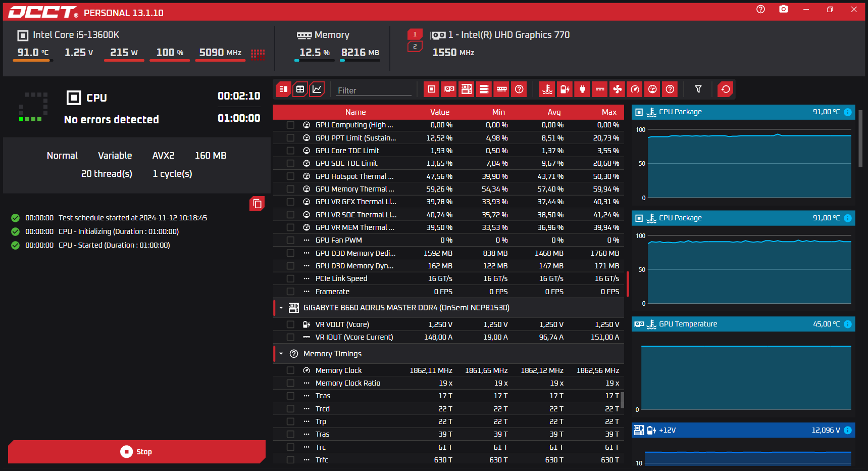Screen dimensions: 868x471
Task: Tick the Tcas row checkbox
Action: click(x=290, y=396)
